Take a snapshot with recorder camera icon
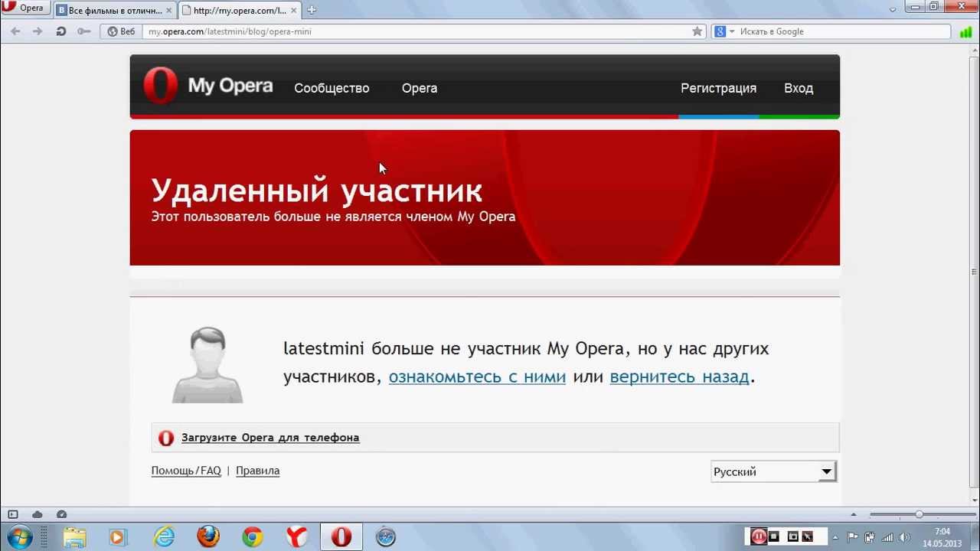This screenshot has height=551, width=980. 793,536
